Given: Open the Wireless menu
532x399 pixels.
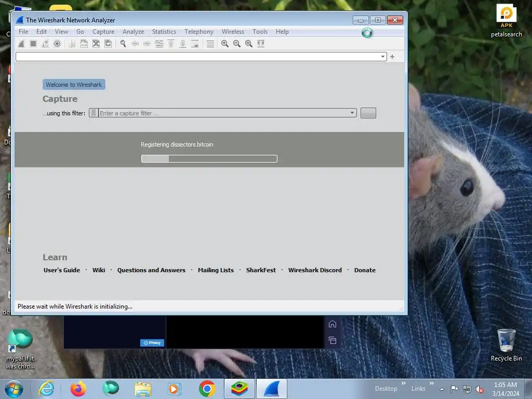Looking at the screenshot, I should pos(233,32).
